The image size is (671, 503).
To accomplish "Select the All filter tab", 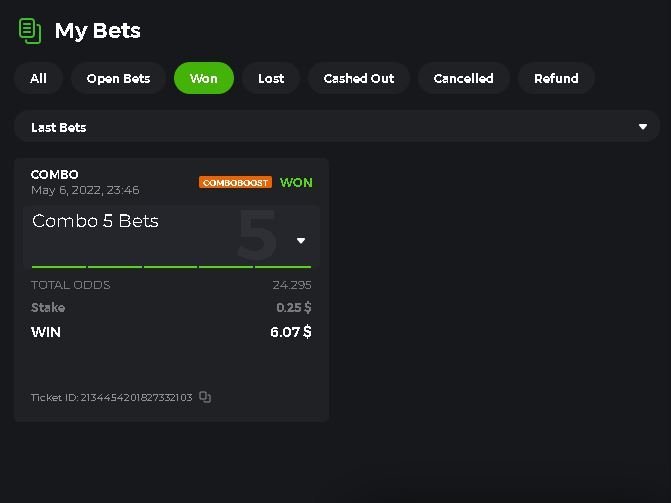I will tap(38, 78).
